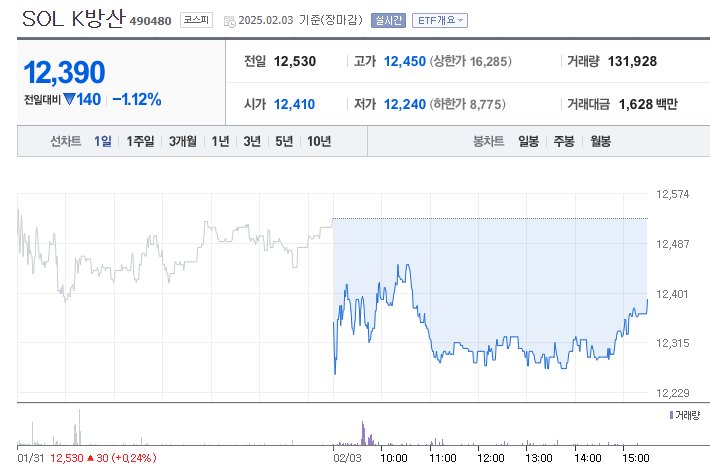
Task: Click the stock code 490480
Action: point(150,21)
